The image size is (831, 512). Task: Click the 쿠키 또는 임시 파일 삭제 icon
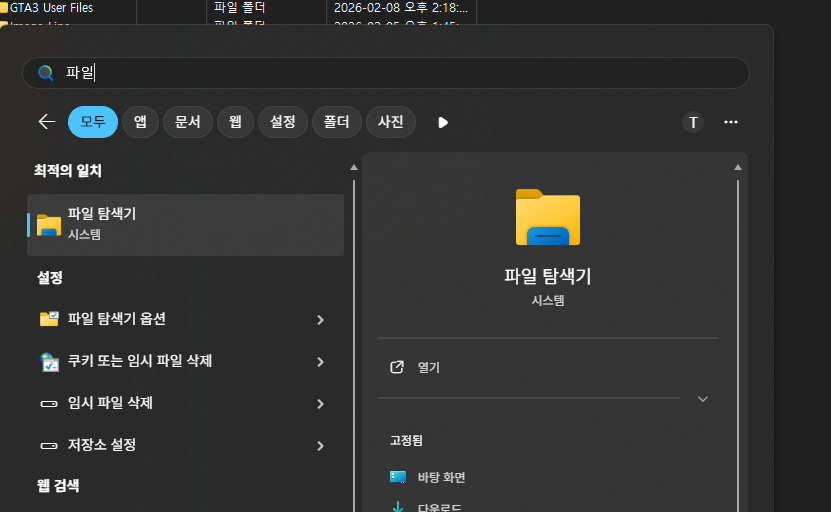pos(49,361)
